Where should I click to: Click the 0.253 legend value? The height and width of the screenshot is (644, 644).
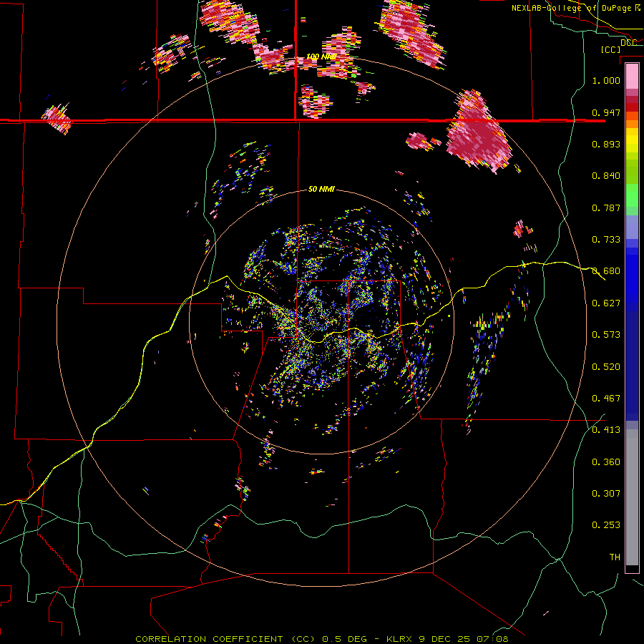(606, 525)
